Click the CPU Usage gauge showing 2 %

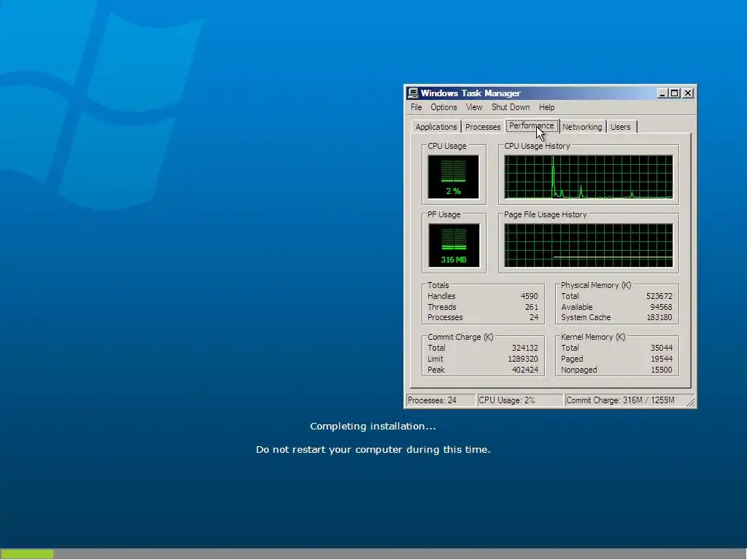[453, 176]
